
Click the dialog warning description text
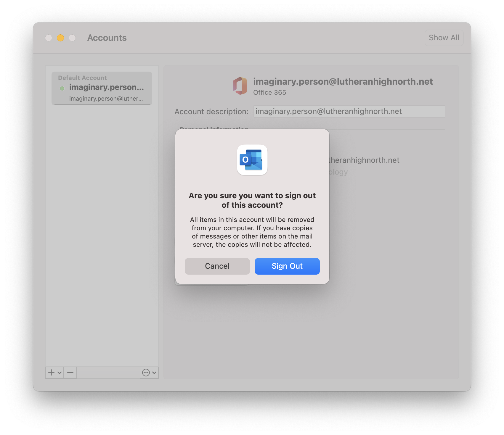pos(252,232)
